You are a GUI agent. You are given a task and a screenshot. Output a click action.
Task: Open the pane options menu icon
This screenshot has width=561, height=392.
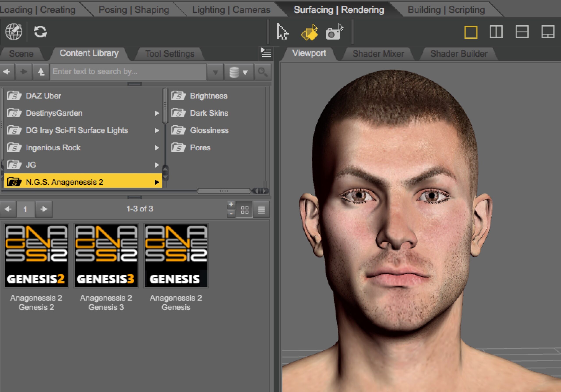click(x=266, y=53)
